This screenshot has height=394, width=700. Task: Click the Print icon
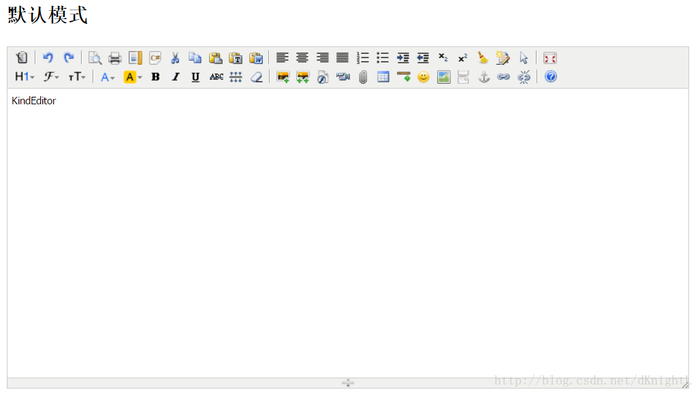click(115, 58)
